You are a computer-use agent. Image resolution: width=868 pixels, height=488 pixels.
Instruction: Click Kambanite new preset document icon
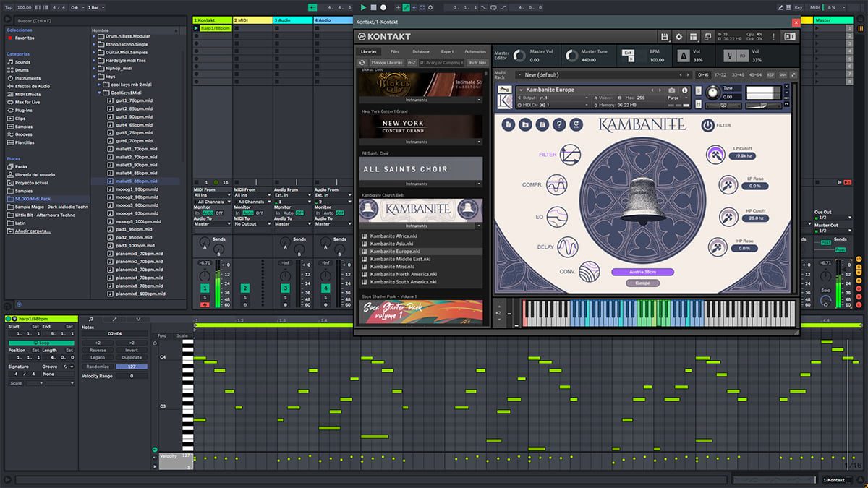[509, 125]
